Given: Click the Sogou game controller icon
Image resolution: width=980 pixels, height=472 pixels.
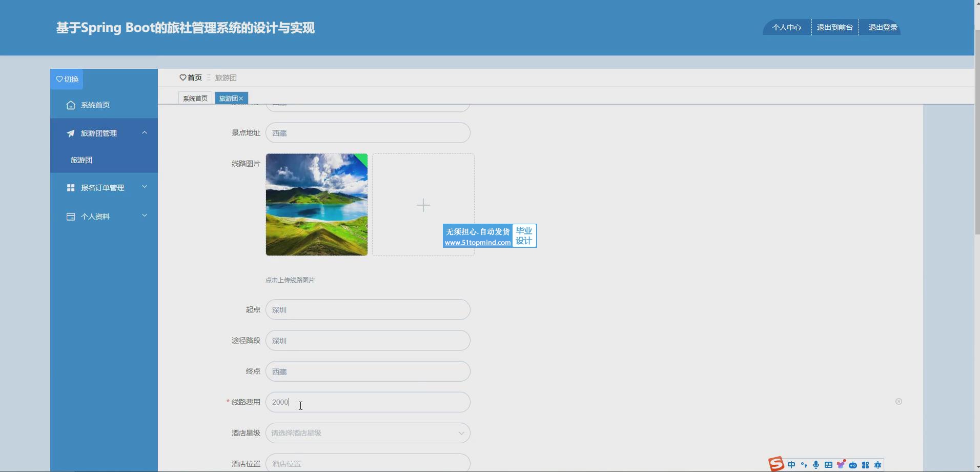Looking at the screenshot, I should click(853, 465).
